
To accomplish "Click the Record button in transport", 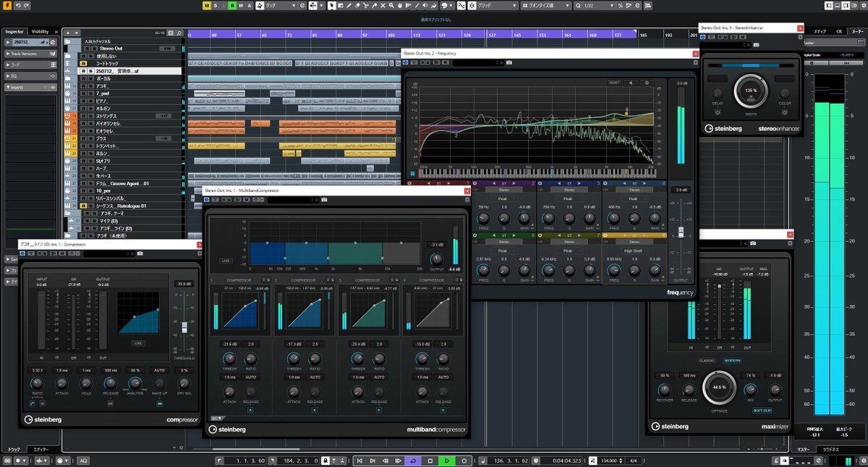I will [464, 460].
